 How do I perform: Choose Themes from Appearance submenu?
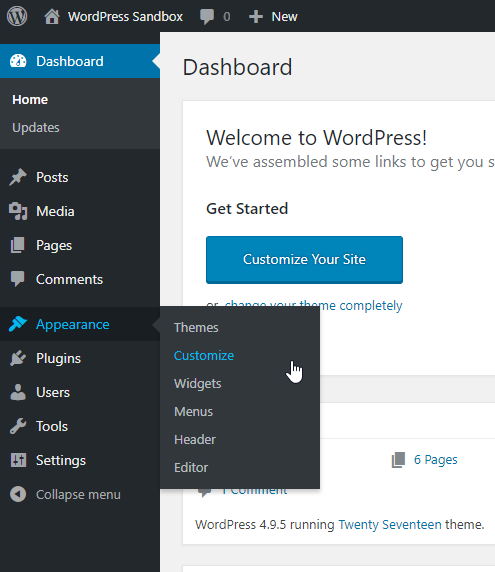click(x=196, y=328)
